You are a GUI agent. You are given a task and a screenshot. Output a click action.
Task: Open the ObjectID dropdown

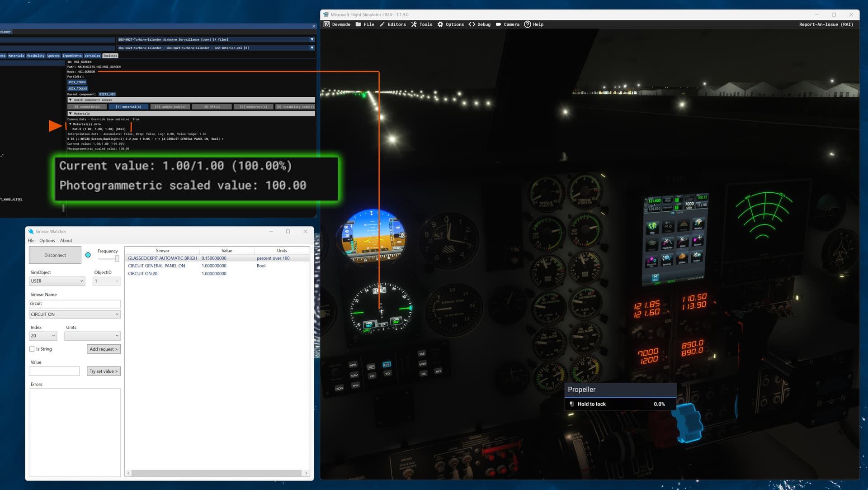pos(107,281)
